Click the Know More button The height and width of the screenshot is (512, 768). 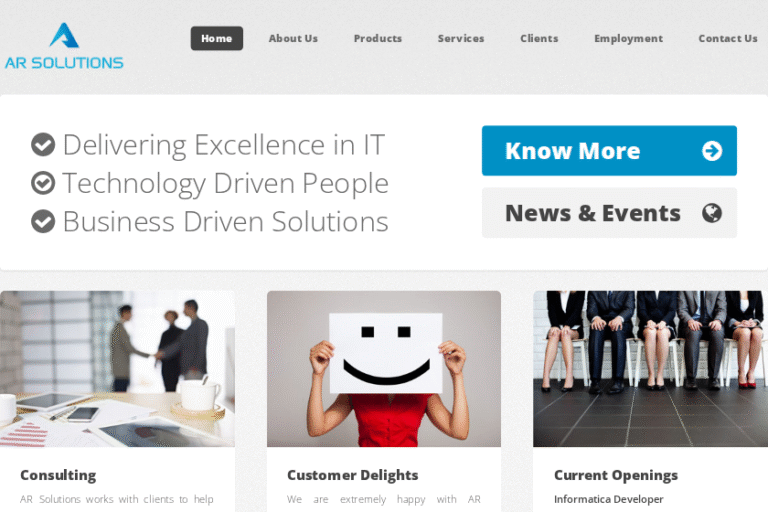[x=609, y=150]
